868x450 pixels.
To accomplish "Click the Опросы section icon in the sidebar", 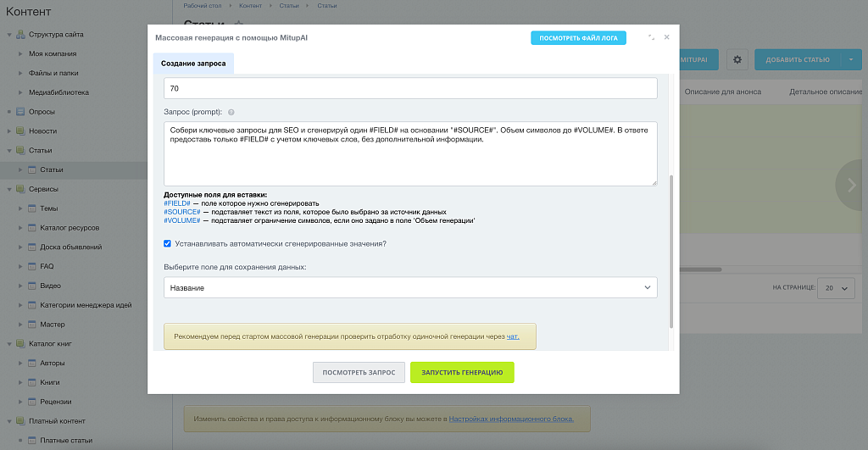I will (21, 112).
